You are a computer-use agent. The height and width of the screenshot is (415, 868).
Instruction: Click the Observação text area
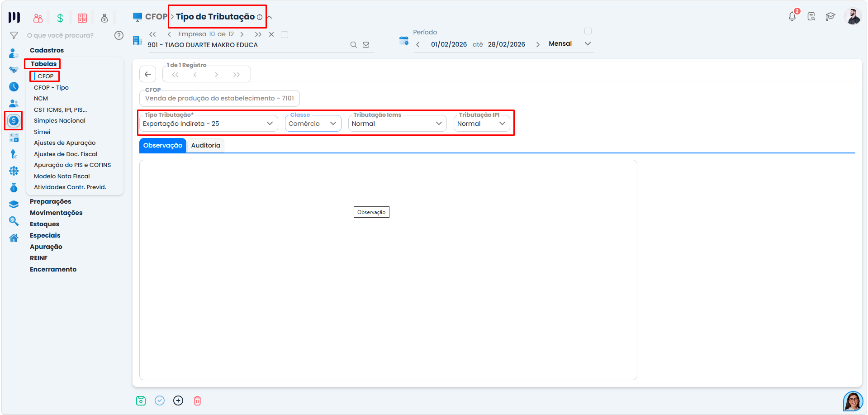coord(388,270)
